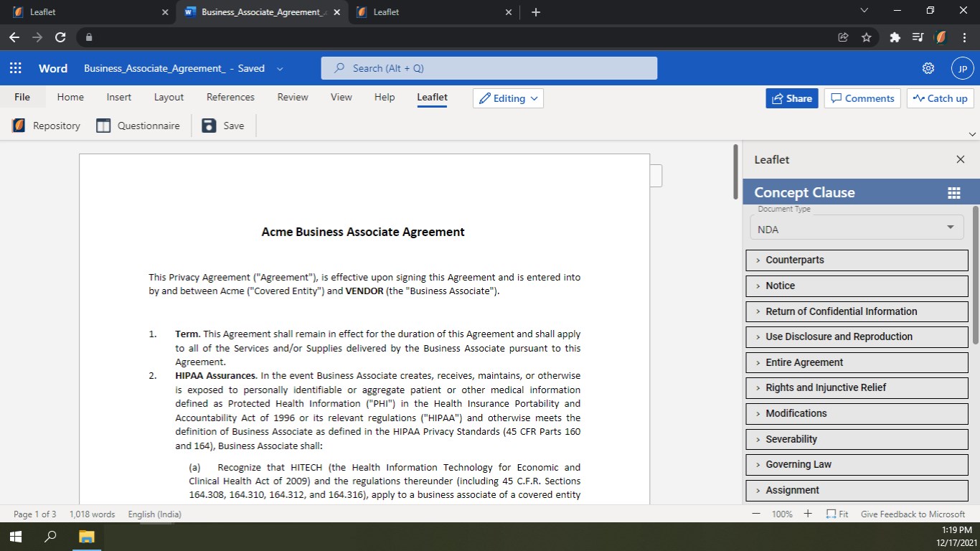This screenshot has width=980, height=551.
Task: Switch to the References ribbon tab
Action: click(230, 98)
